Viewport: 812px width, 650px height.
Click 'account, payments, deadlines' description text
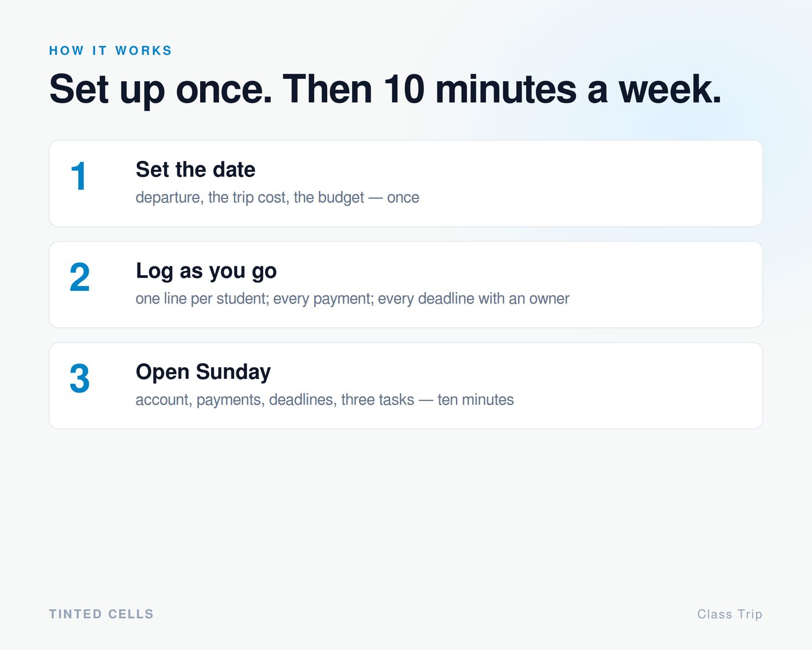tap(234, 399)
